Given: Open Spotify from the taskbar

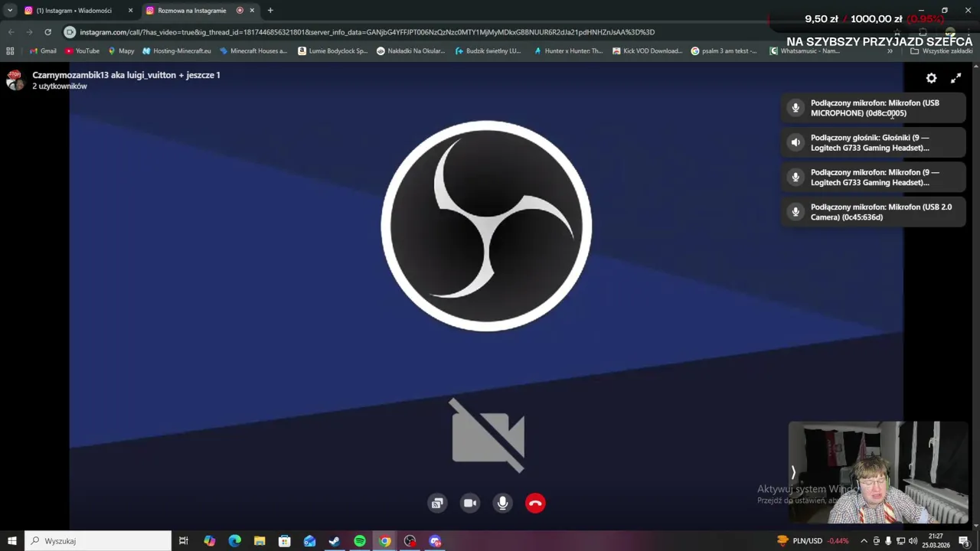Looking at the screenshot, I should [360, 541].
